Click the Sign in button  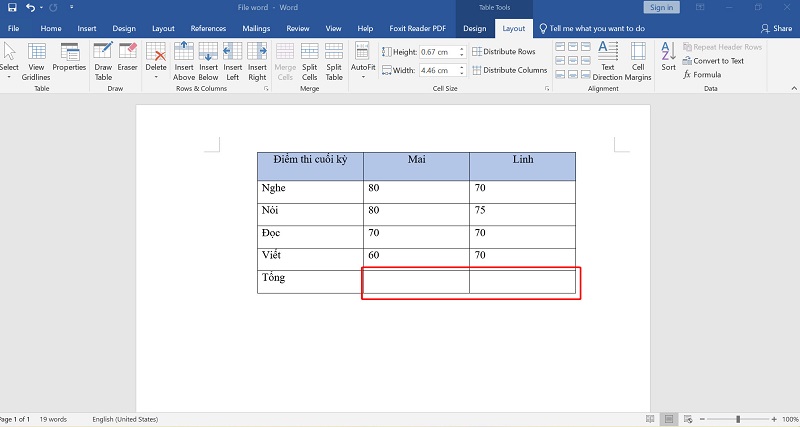[661, 7]
